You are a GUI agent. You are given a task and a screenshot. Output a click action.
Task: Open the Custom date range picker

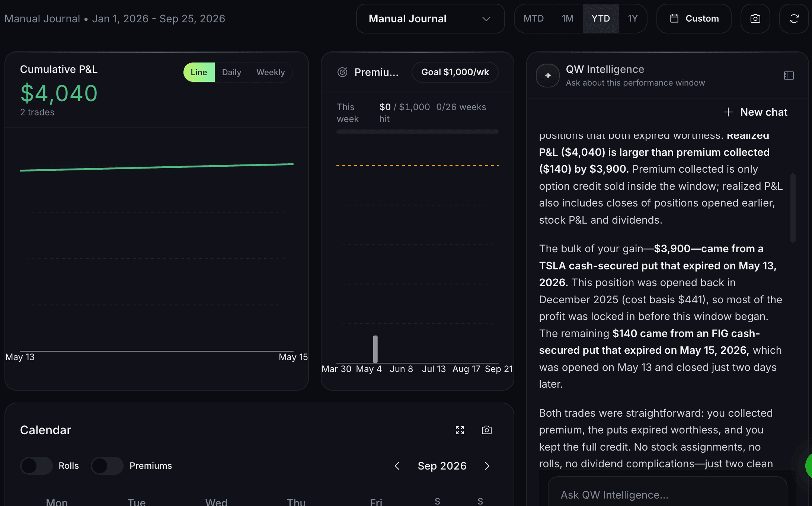(x=694, y=19)
